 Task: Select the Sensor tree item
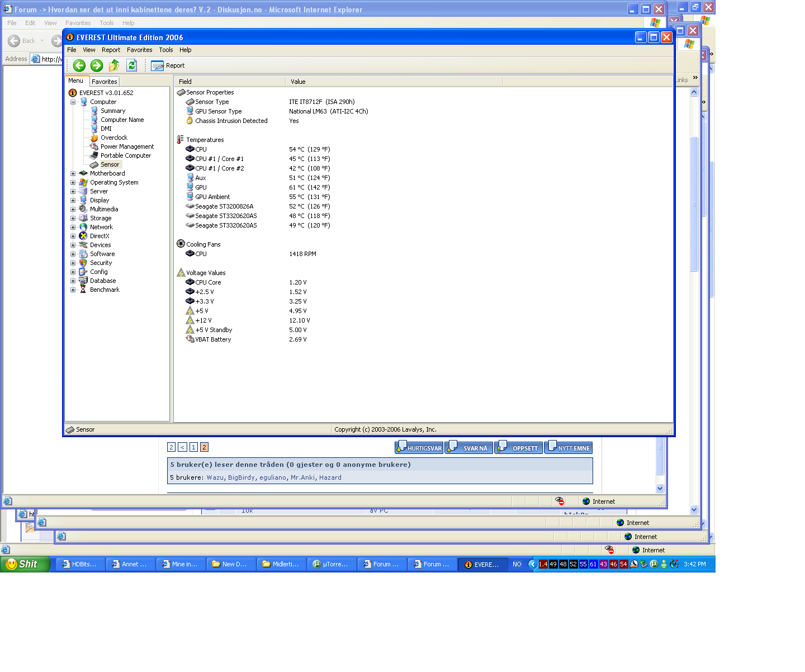click(110, 164)
